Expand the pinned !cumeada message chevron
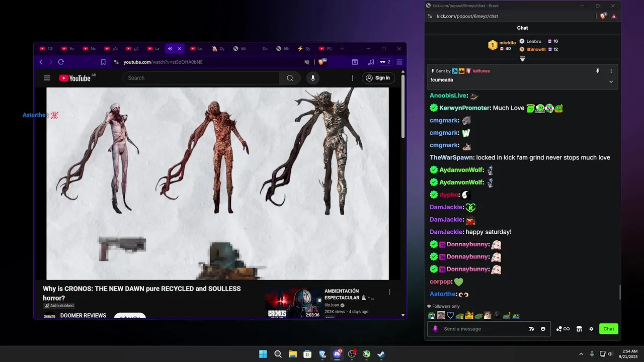 [x=611, y=81]
